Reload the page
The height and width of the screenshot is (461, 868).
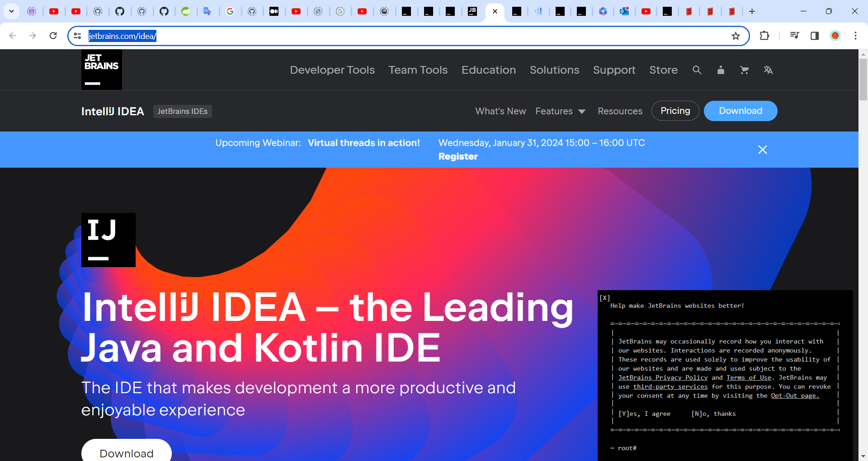[53, 36]
